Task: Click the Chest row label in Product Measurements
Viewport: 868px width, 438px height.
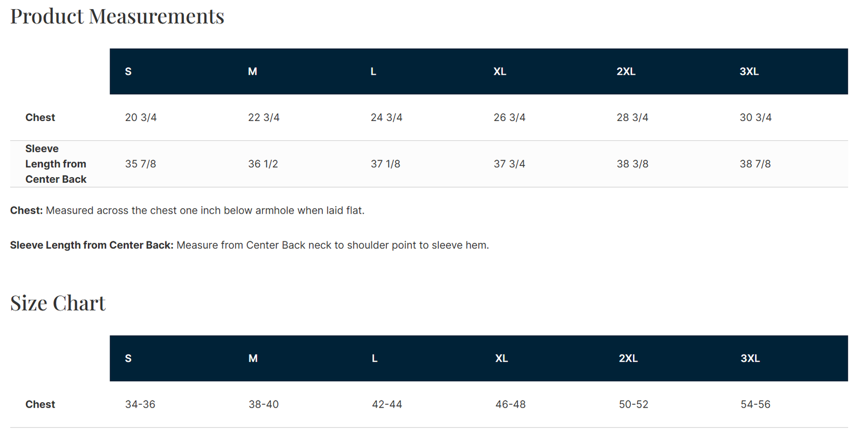Action: 40,118
